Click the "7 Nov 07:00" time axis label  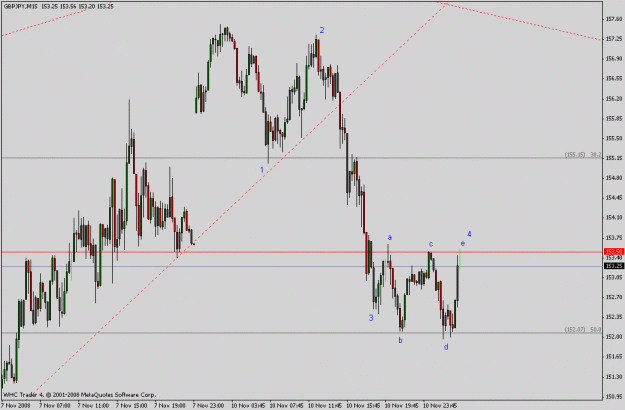pos(55,406)
